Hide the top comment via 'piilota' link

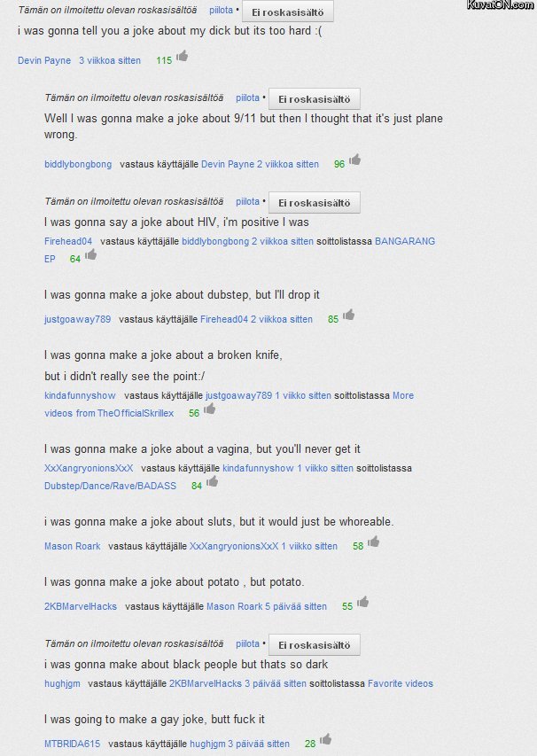pos(221,11)
